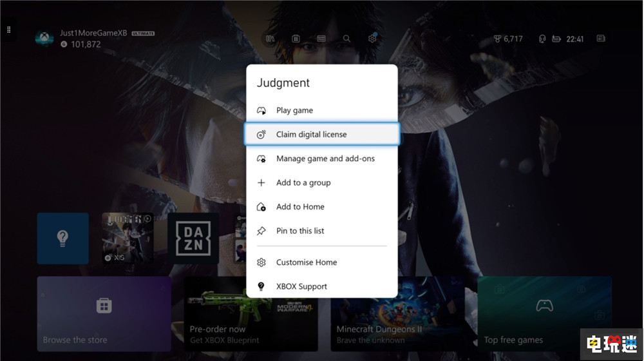Image resolution: width=644 pixels, height=361 pixels.
Task: Click the Gamerscore icon beside 101,872
Action: (x=64, y=44)
